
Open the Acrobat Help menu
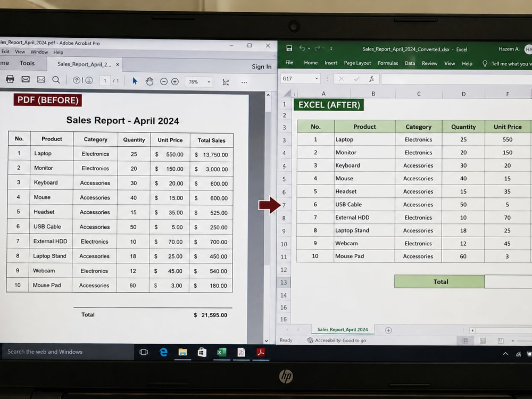pos(58,52)
